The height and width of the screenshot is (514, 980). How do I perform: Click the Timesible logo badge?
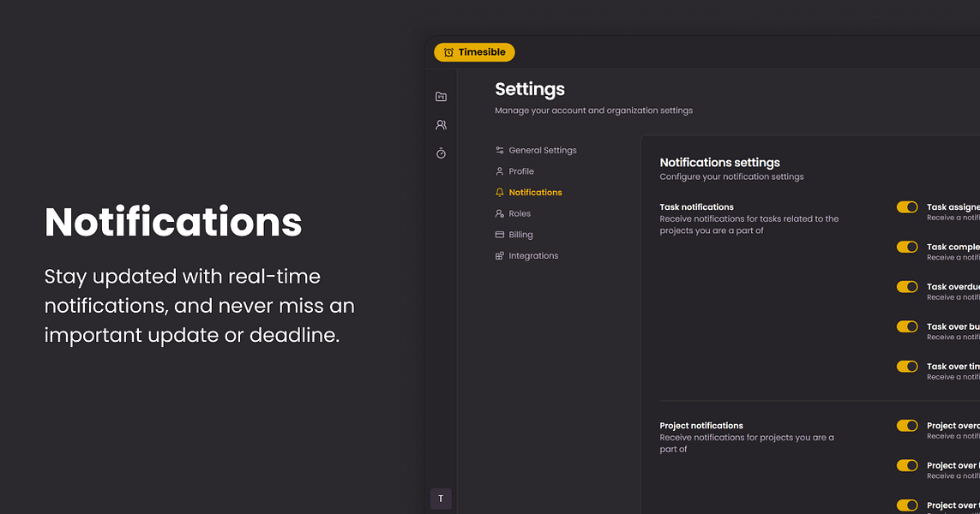point(474,52)
